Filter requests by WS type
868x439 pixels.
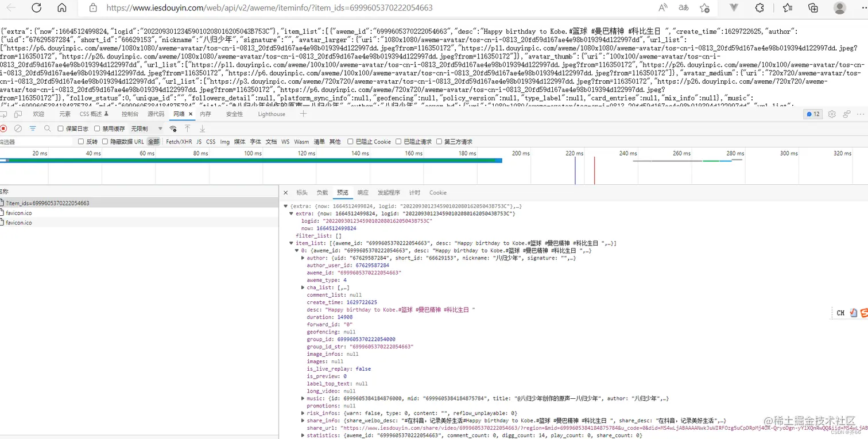tap(285, 142)
